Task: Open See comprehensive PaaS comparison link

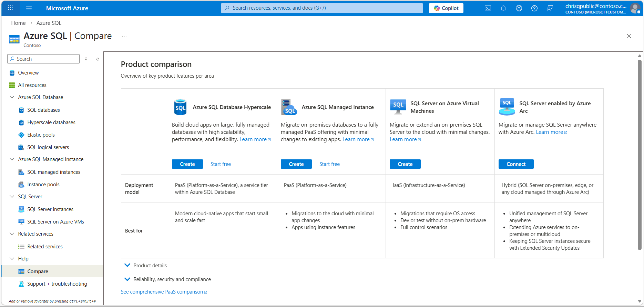Action: point(164,292)
